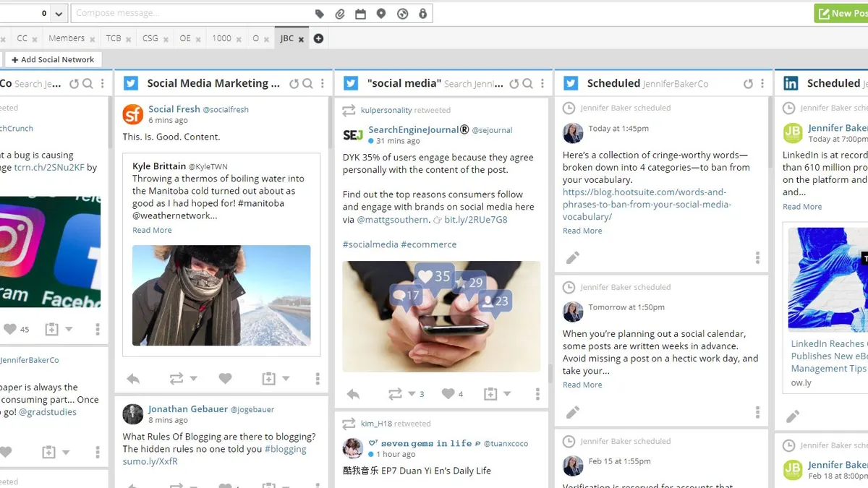Select the CSG tab
868x488 pixels.
coord(150,38)
